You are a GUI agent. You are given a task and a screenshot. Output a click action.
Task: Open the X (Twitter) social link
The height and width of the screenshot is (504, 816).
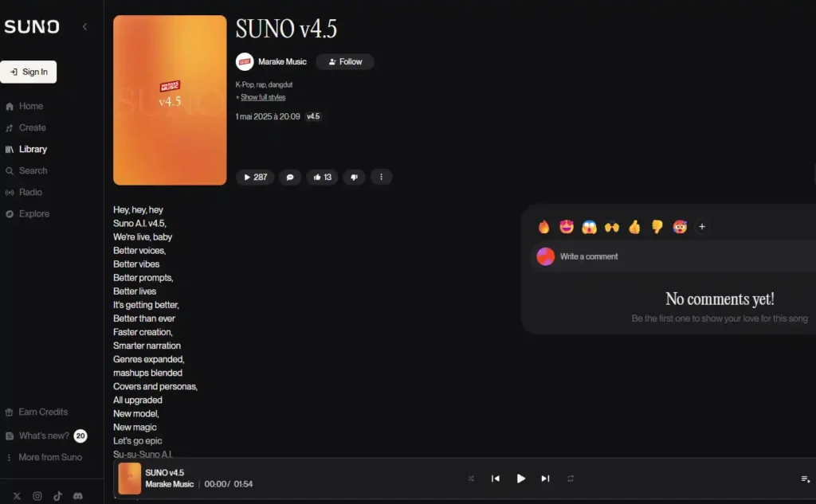tap(17, 496)
